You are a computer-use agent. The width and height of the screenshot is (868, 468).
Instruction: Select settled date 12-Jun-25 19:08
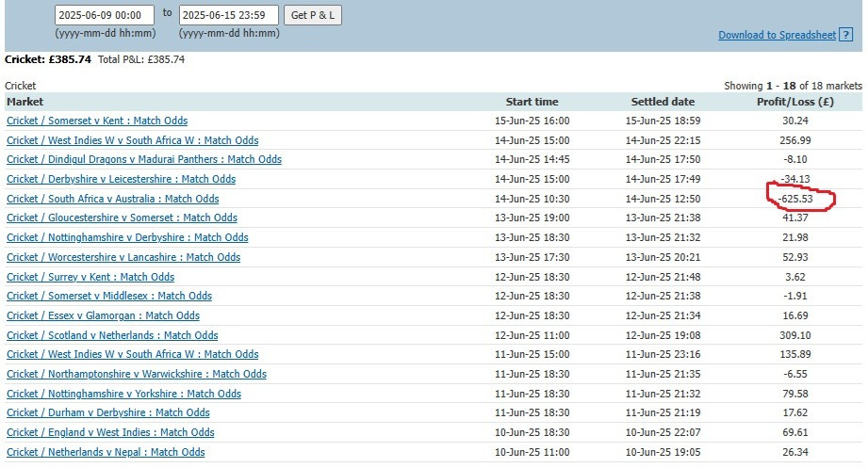[x=663, y=335]
